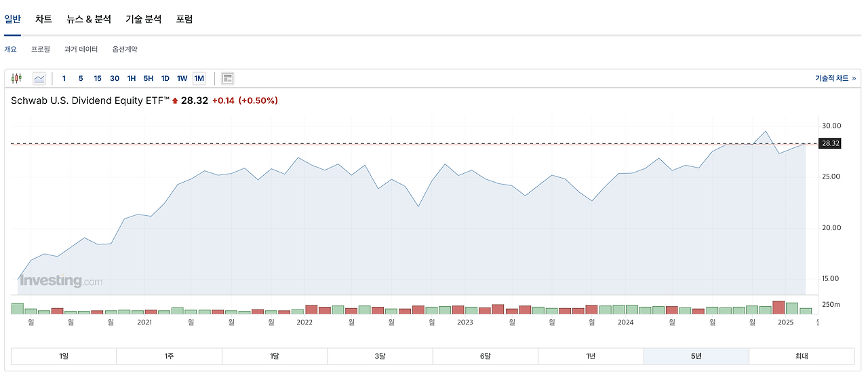Select the 1W chart interval

click(182, 79)
